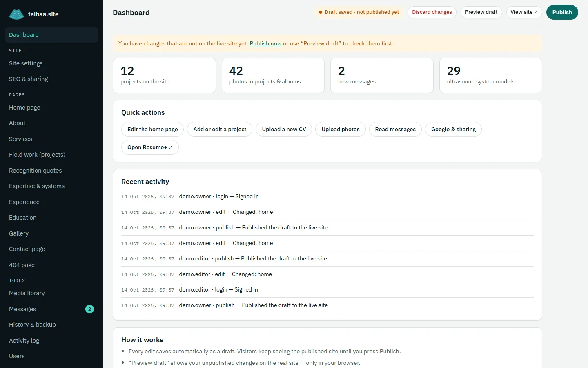Open the Services page
This screenshot has height=368, width=588.
tap(51, 139)
